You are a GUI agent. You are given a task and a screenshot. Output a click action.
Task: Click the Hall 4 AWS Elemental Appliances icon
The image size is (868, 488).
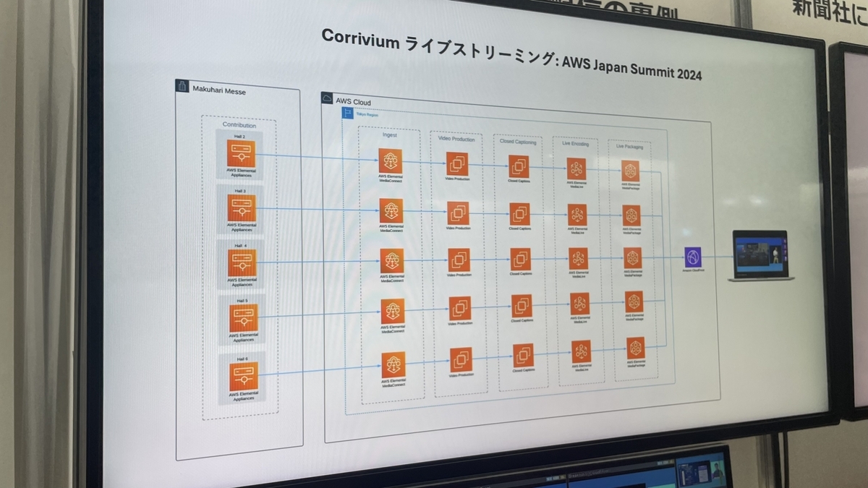click(x=242, y=263)
